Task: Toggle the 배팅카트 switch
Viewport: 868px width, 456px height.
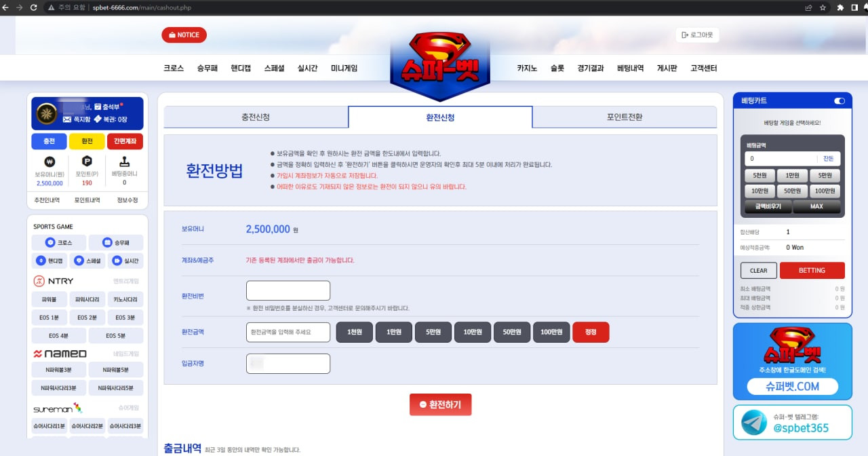Action: 840,100
